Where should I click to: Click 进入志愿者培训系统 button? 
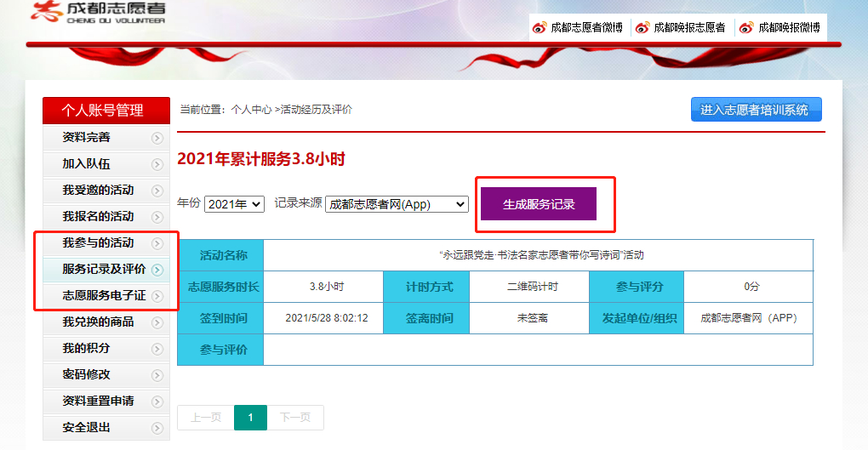[x=757, y=110]
